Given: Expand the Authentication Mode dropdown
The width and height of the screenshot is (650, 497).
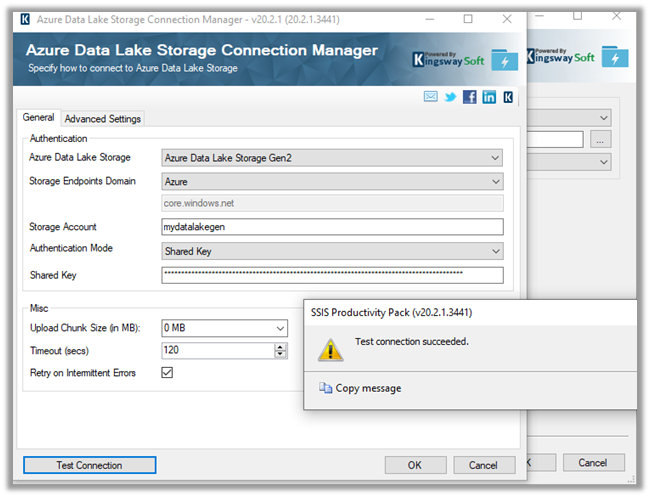Looking at the screenshot, I should click(x=495, y=251).
